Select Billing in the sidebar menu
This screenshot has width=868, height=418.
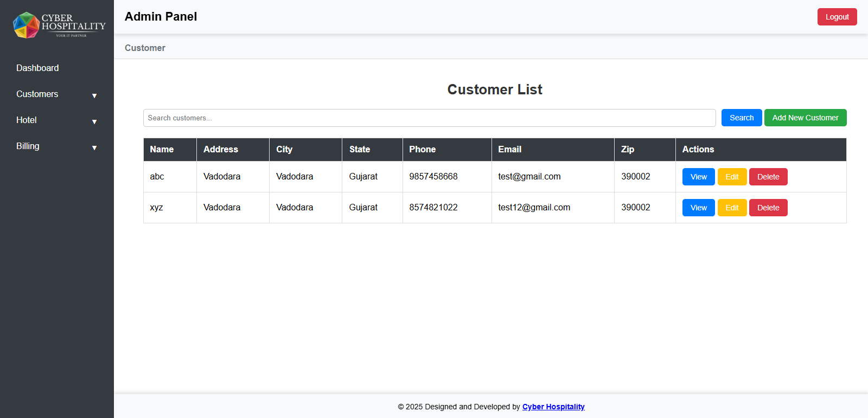[28, 146]
